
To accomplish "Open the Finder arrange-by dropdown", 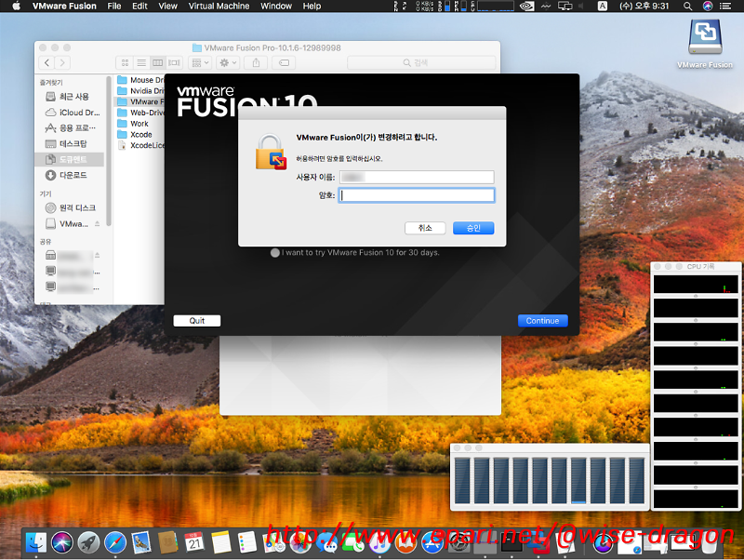I will click(200, 62).
